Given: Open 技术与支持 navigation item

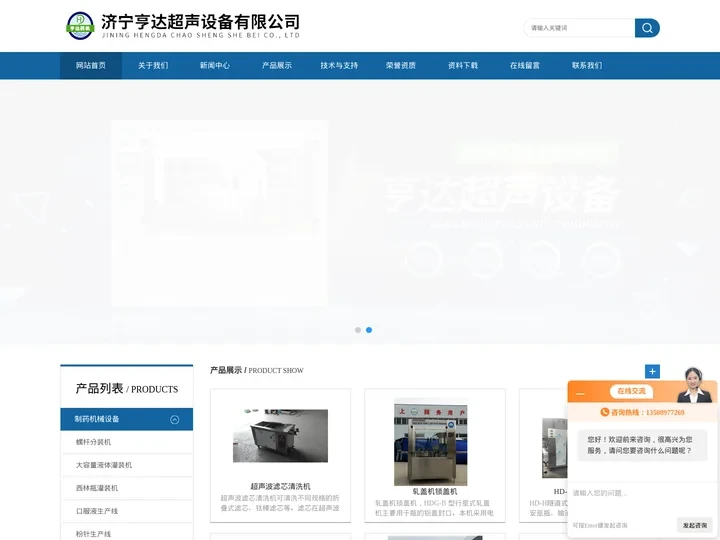Looking at the screenshot, I should [339, 66].
